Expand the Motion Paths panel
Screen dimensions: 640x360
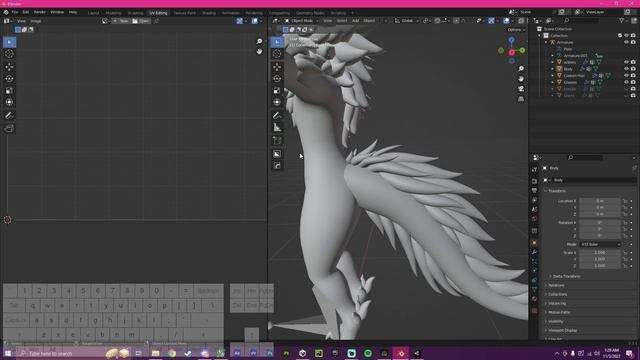pyautogui.click(x=559, y=312)
